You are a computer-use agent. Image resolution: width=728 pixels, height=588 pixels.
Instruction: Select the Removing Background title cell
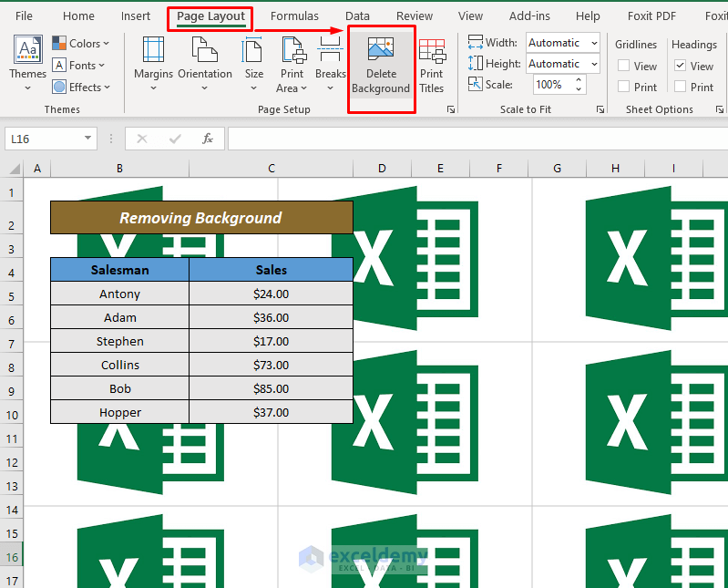pos(201,217)
